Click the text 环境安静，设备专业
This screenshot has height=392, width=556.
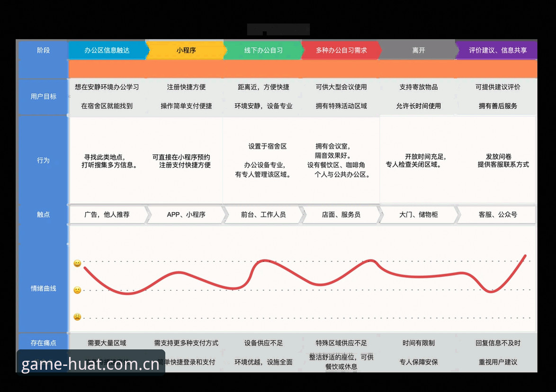pos(263,106)
